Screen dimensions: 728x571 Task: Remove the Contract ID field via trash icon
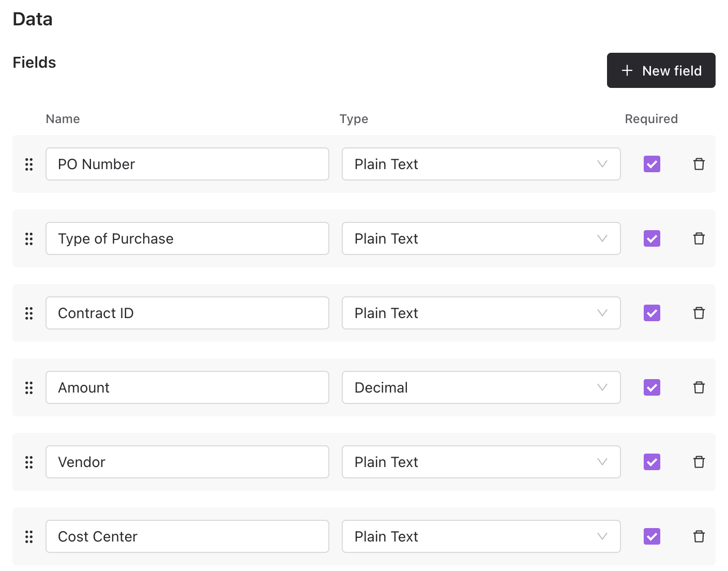click(699, 313)
